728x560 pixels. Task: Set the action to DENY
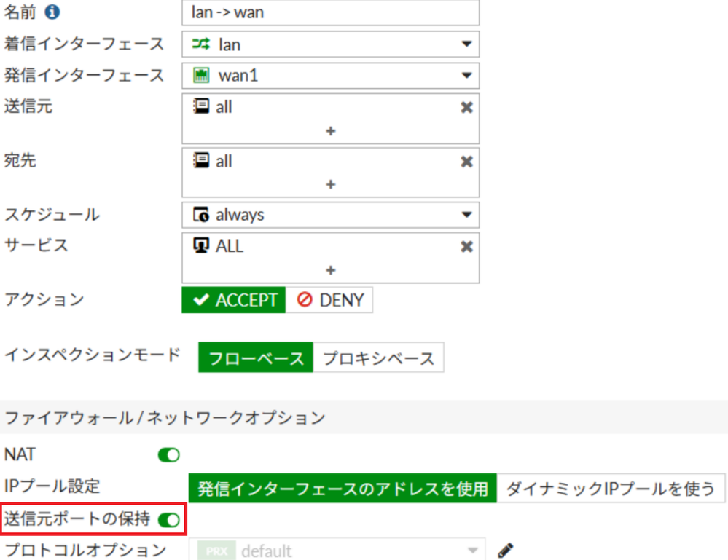(329, 300)
